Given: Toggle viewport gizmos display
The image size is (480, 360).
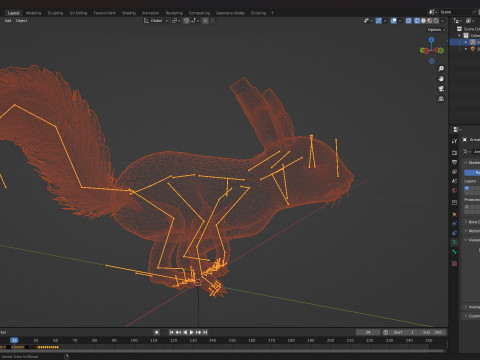Looking at the screenshot, I should (379, 21).
